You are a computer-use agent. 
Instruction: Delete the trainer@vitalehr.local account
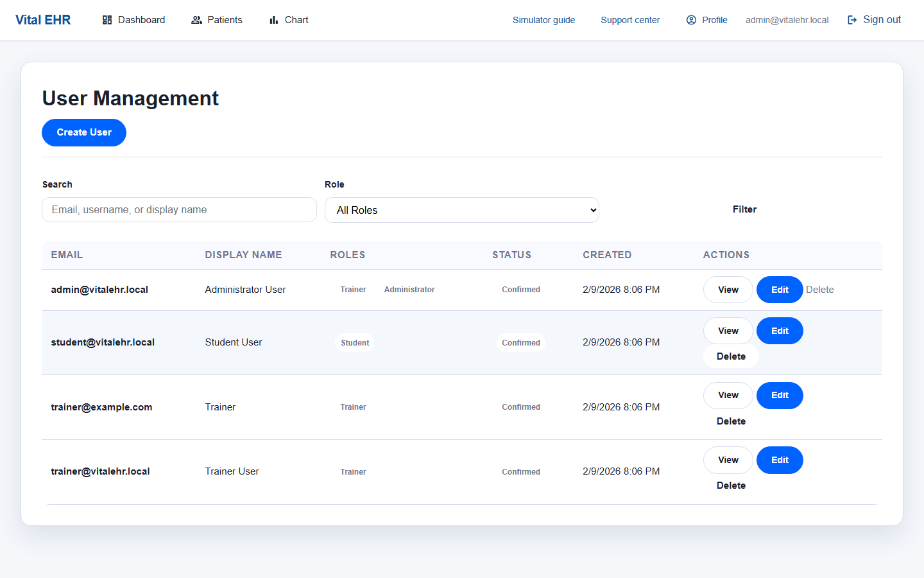point(731,486)
